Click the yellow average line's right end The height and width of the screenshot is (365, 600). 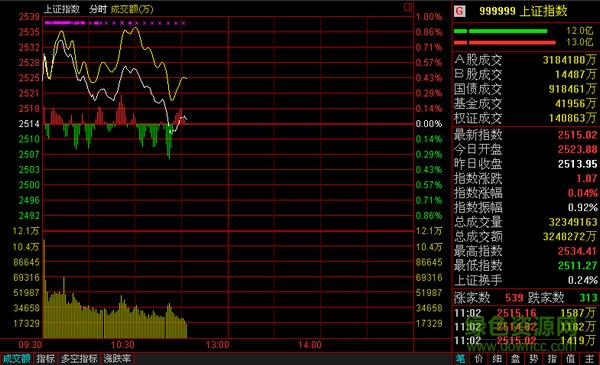(186, 78)
